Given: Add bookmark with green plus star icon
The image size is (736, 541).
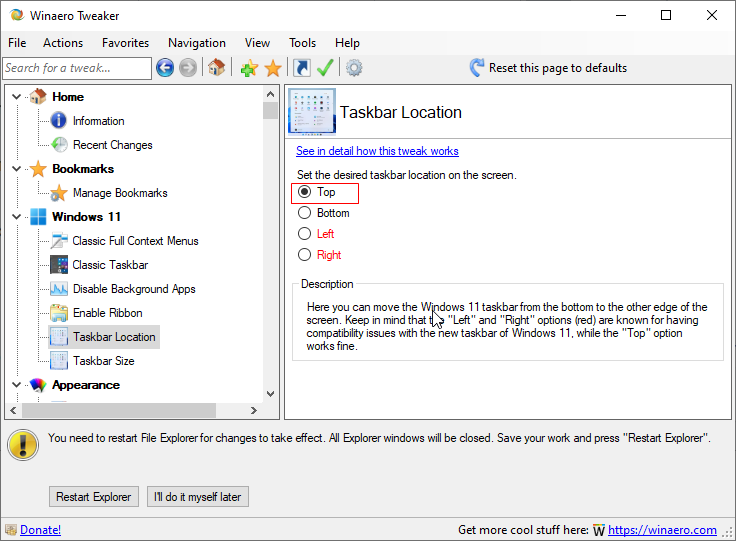Looking at the screenshot, I should (x=249, y=68).
